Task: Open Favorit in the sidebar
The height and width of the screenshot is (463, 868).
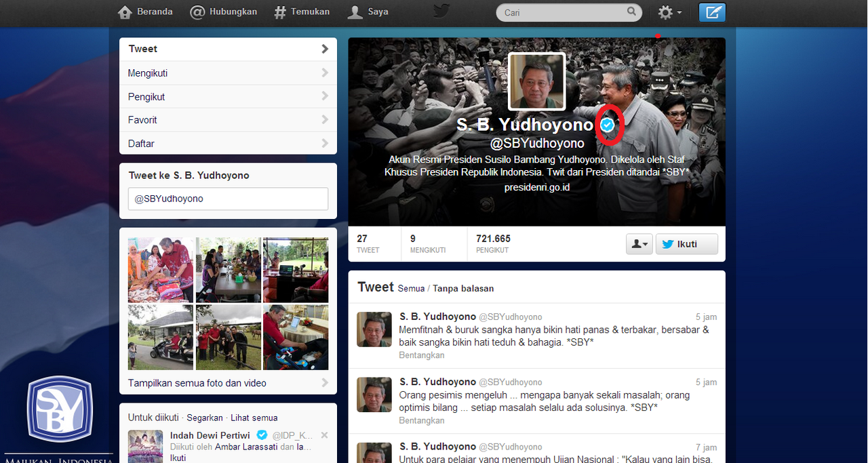Action: 228,120
